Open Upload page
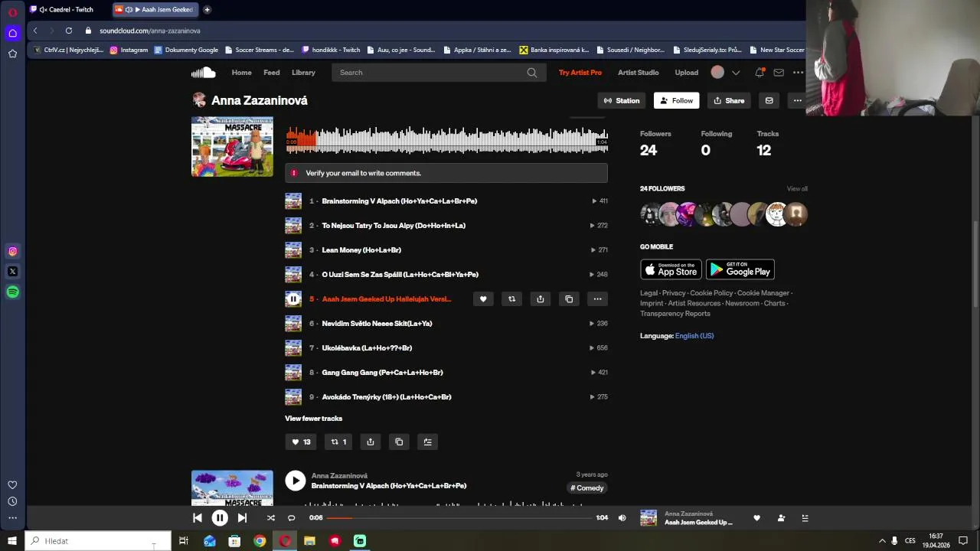This screenshot has height=551, width=980. click(686, 73)
